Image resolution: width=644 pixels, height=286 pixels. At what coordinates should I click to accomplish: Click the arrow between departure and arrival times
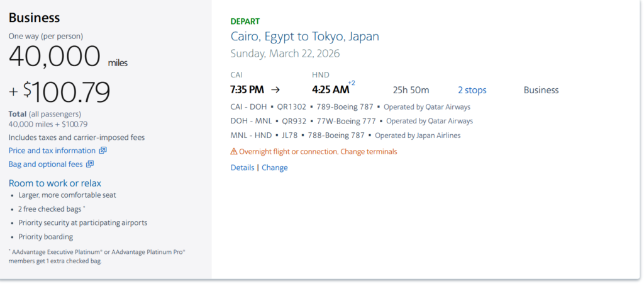tap(275, 90)
